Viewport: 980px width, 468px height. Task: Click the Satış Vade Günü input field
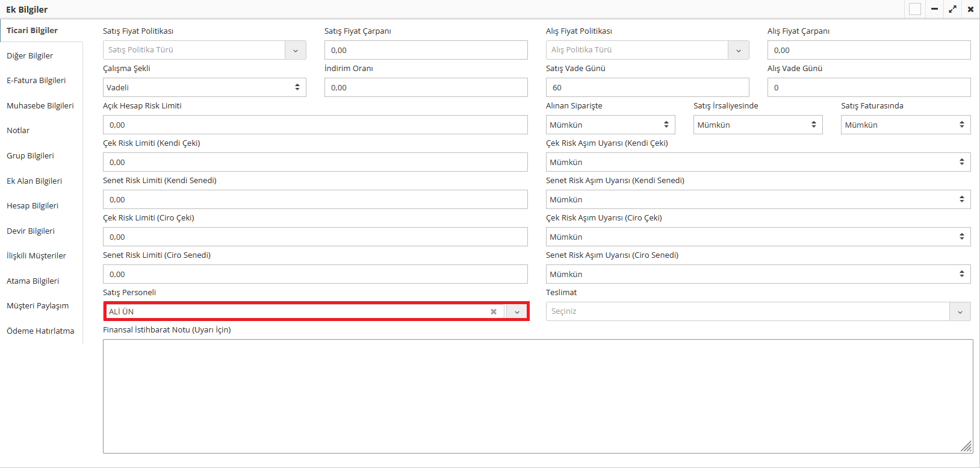(647, 87)
